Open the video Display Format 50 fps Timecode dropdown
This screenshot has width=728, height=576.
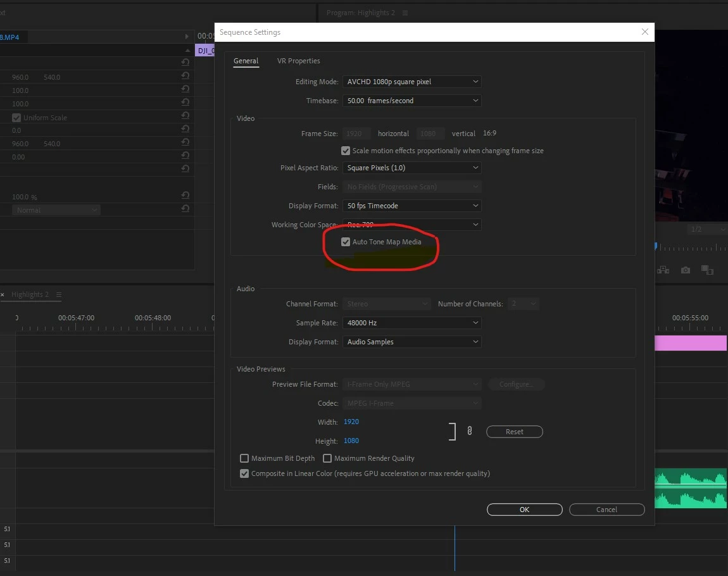(411, 206)
